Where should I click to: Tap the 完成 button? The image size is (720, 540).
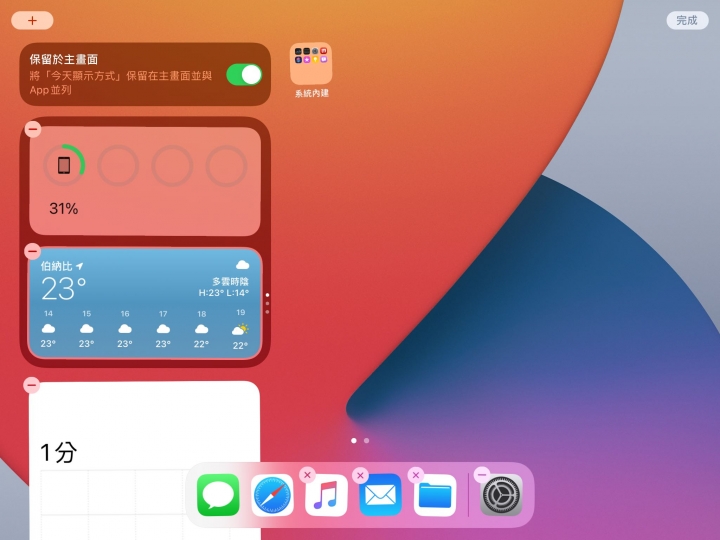click(x=687, y=21)
